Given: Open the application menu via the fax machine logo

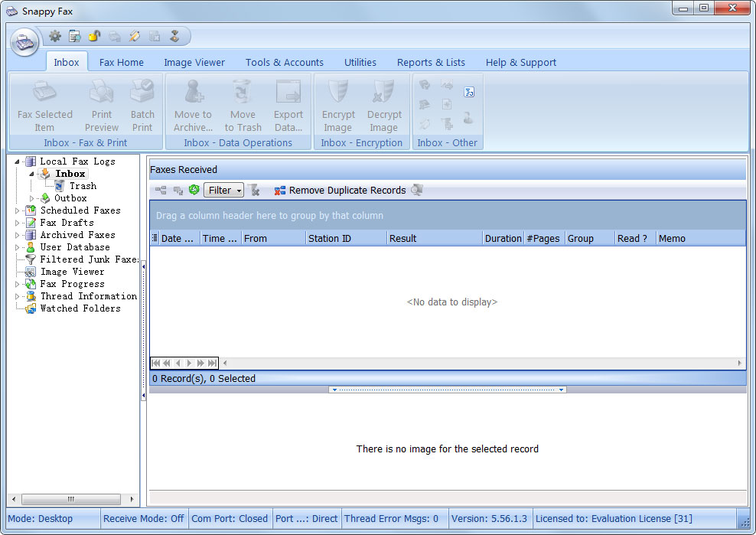Looking at the screenshot, I should [24, 41].
